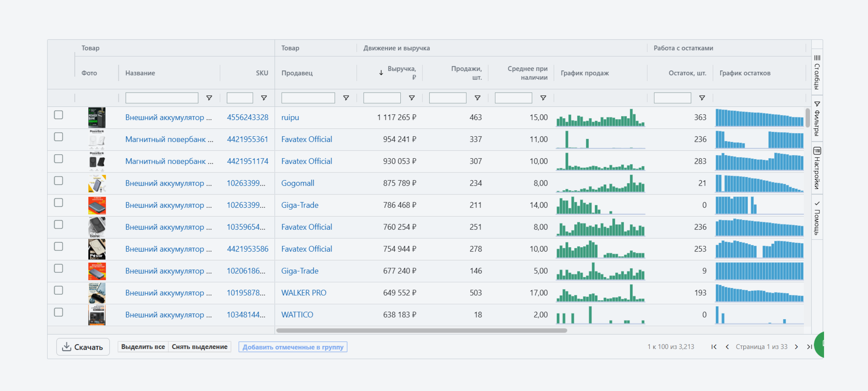Tick the Gogomall row checkbox
868x391 pixels.
[x=58, y=181]
